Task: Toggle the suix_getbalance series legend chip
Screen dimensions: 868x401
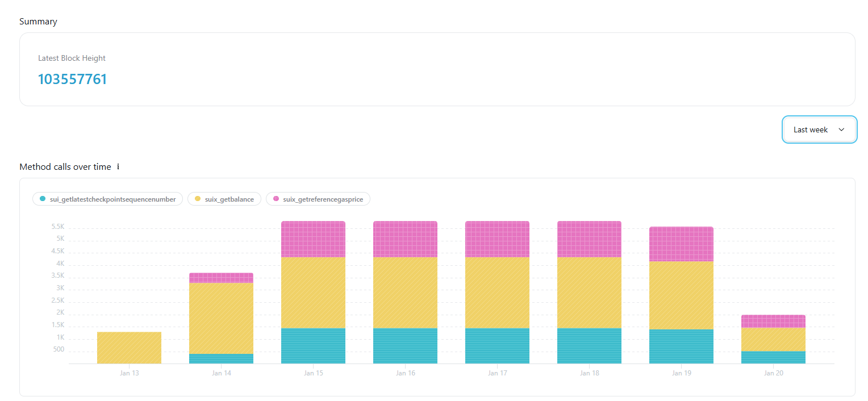Action: click(x=224, y=199)
